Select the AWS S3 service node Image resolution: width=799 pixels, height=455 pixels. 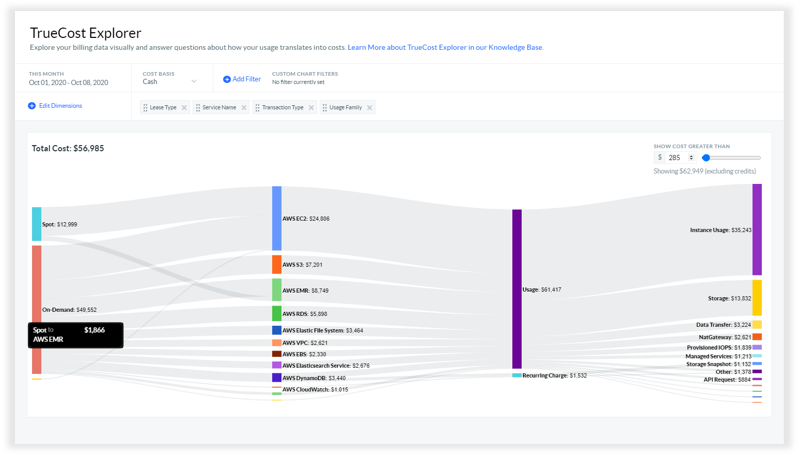277,264
